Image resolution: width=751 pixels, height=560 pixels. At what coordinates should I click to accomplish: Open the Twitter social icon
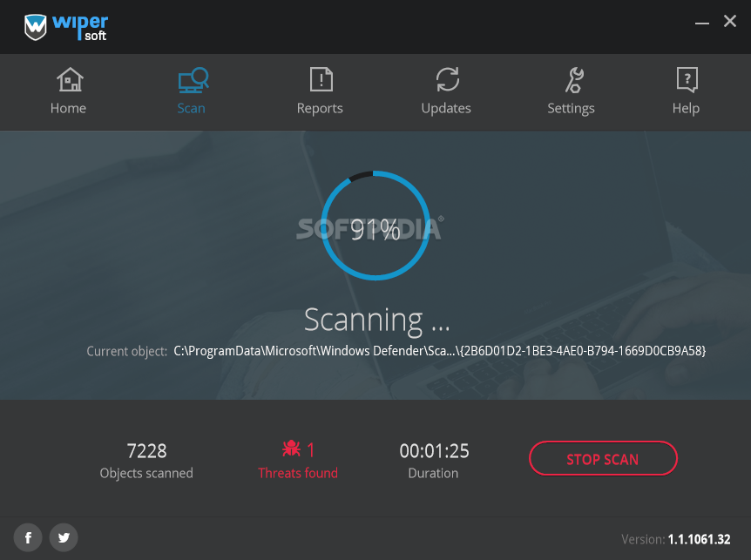tap(64, 537)
